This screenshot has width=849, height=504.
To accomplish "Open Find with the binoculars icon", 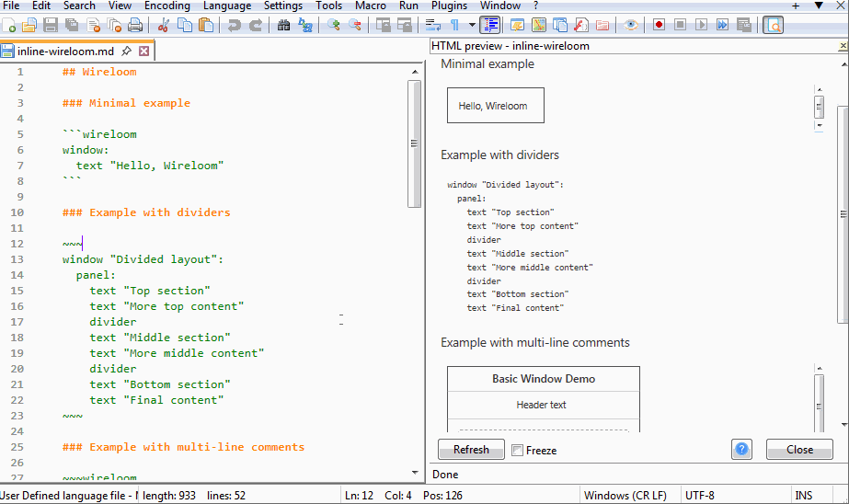I will 283,25.
